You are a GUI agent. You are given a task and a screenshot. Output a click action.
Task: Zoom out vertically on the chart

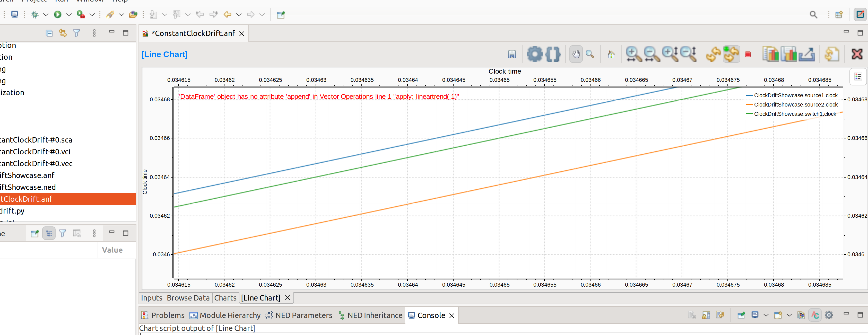point(688,54)
